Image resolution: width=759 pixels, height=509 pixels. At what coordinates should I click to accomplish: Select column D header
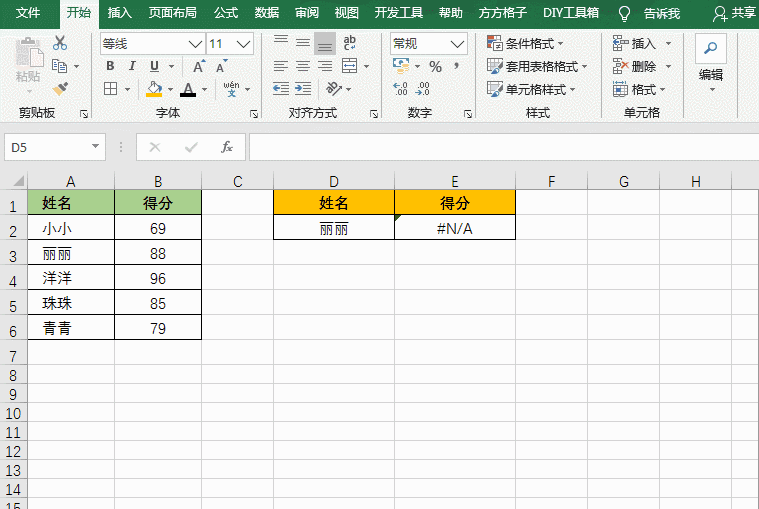point(334,181)
